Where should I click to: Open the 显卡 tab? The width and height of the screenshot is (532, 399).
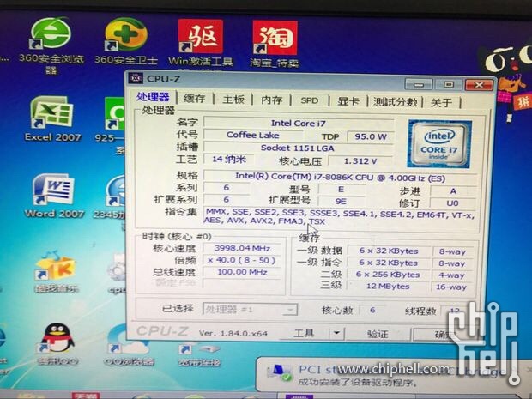tap(348, 101)
